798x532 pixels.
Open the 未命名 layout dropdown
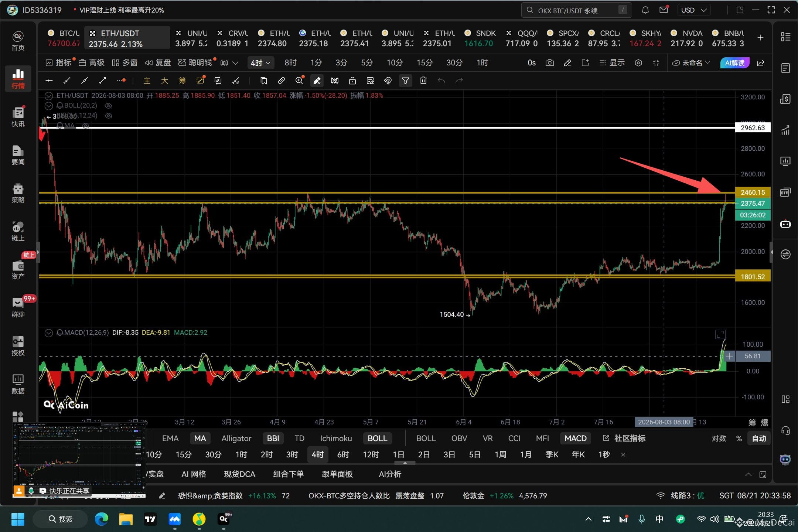coord(691,63)
